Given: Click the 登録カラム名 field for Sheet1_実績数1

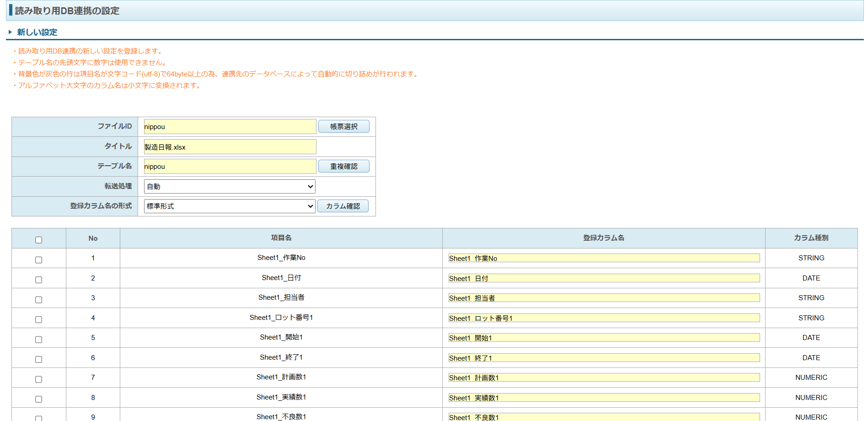Looking at the screenshot, I should [x=604, y=398].
